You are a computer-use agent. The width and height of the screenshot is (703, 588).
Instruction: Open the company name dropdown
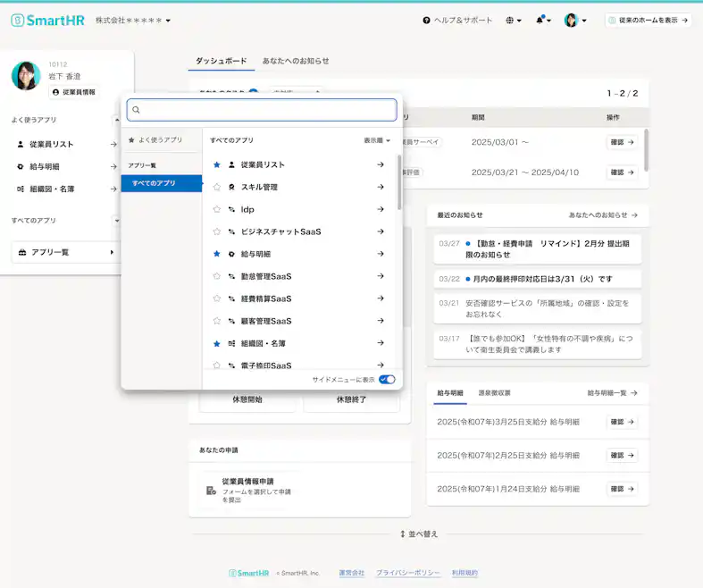[x=133, y=21]
